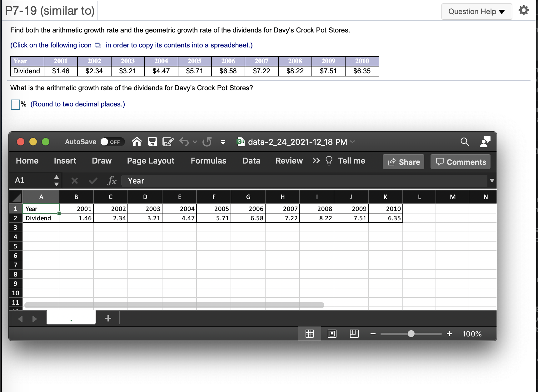
Task: Click the percent answer input box
Action: (x=15, y=105)
